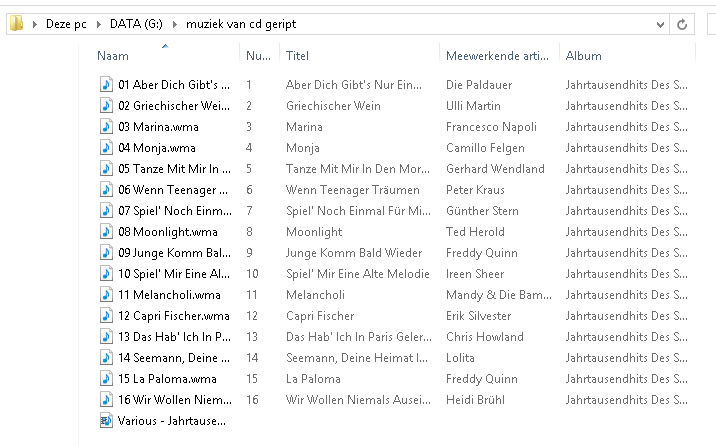Click artist cell Chris Howland
The image size is (716, 446).
point(484,336)
